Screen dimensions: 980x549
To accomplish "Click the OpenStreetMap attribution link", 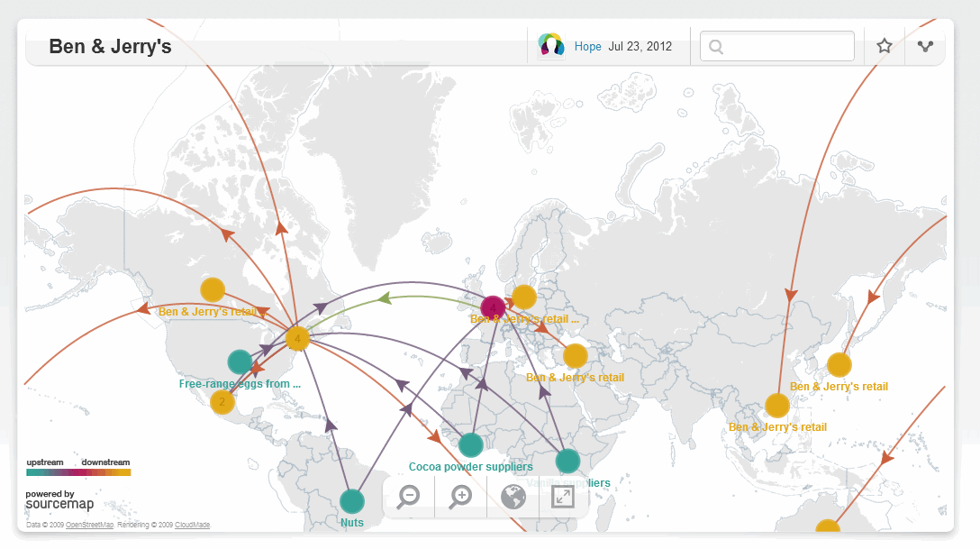I will [89, 525].
